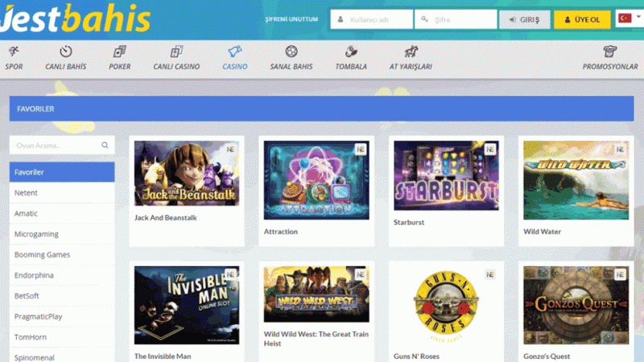Viewport: 644px width, 362px height.
Task: Click the At Yarışları horse icon
Action: pos(411,51)
